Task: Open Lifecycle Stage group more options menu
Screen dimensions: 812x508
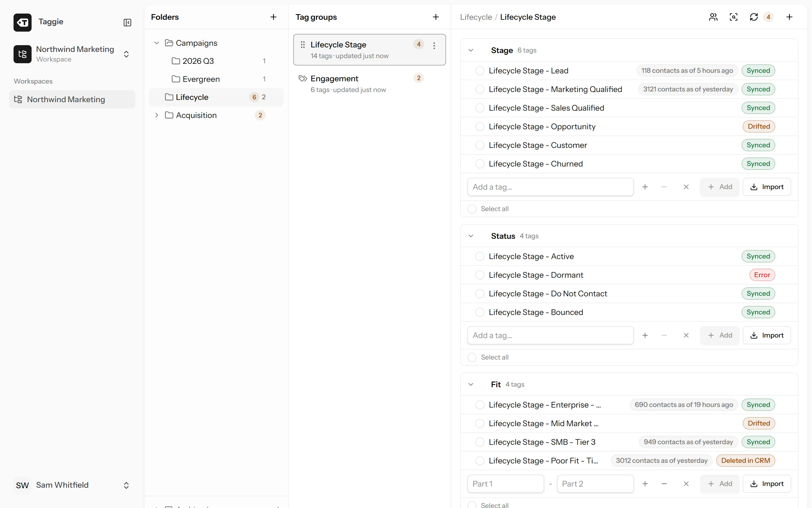Action: [x=434, y=46]
